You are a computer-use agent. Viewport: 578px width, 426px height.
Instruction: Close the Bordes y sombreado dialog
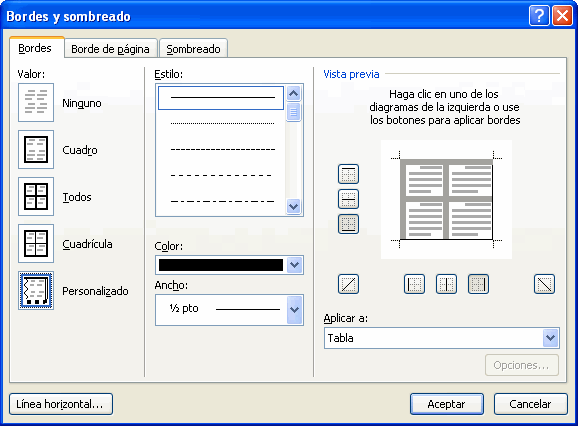tap(563, 16)
